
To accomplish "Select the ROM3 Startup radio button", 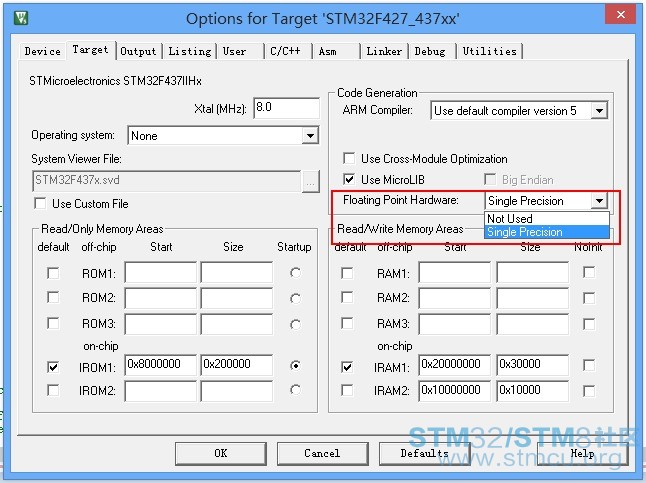I will [x=295, y=324].
